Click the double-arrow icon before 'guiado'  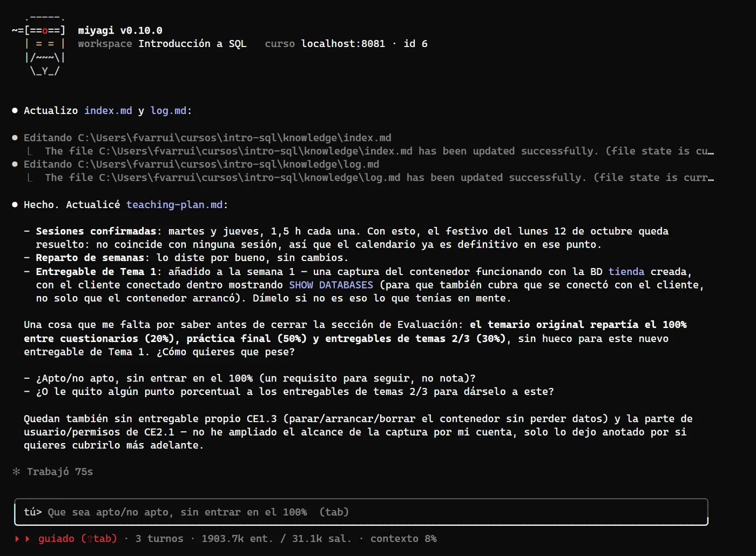tap(22, 539)
